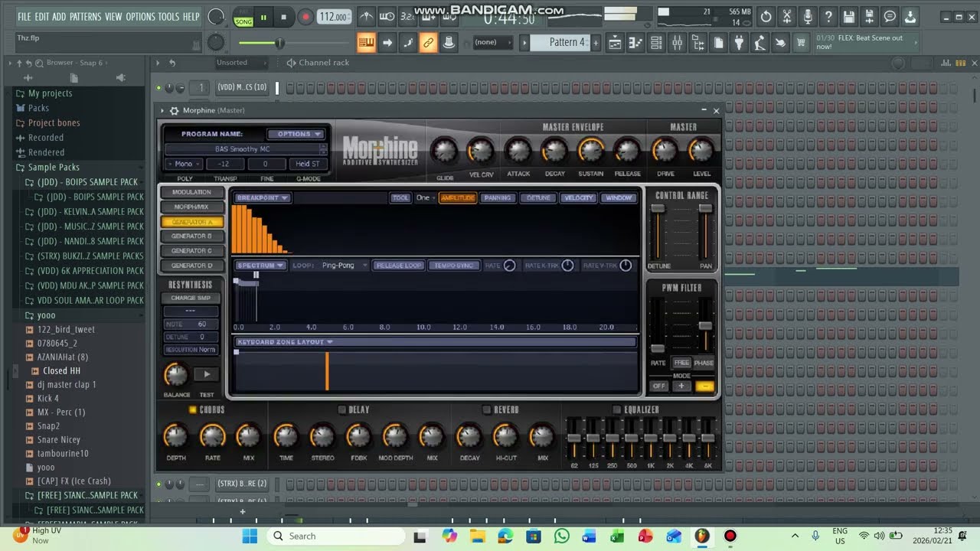Screen dimensions: 980x551
Task: Open the EDIT menu
Action: point(41,17)
